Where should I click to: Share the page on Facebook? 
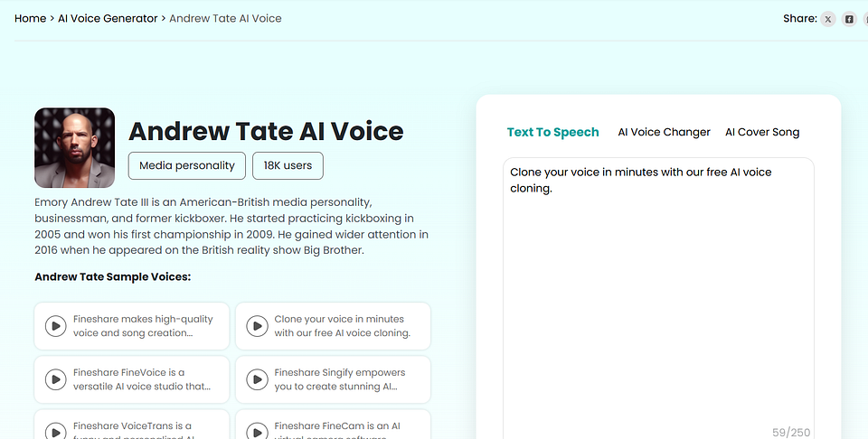click(849, 19)
